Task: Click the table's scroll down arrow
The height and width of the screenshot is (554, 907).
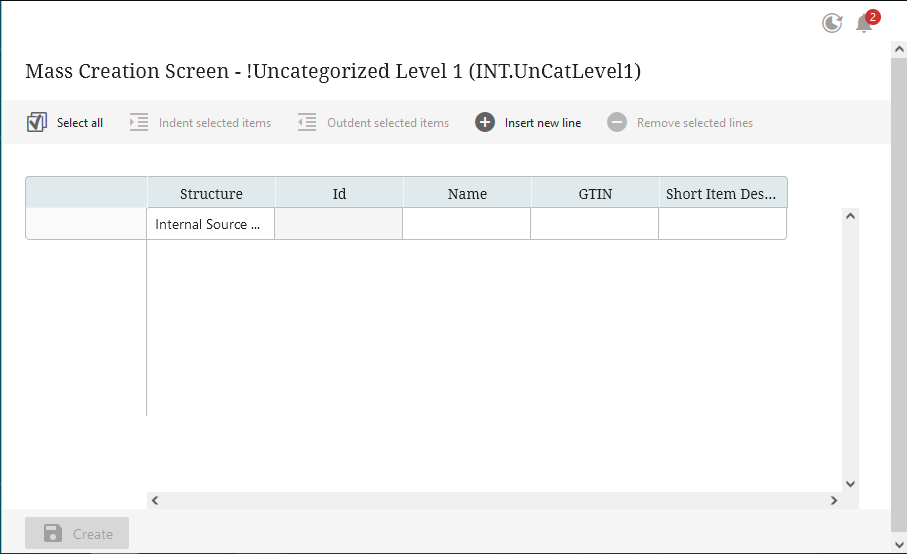Action: tap(850, 484)
